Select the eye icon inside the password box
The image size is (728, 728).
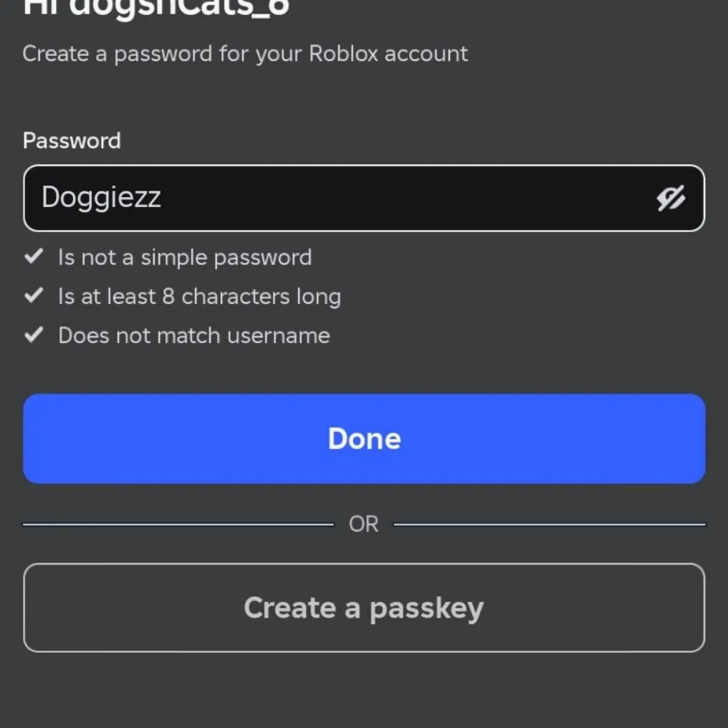click(x=671, y=198)
